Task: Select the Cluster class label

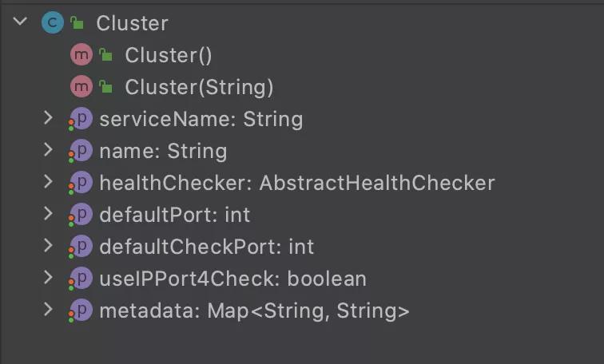Action: [x=132, y=23]
